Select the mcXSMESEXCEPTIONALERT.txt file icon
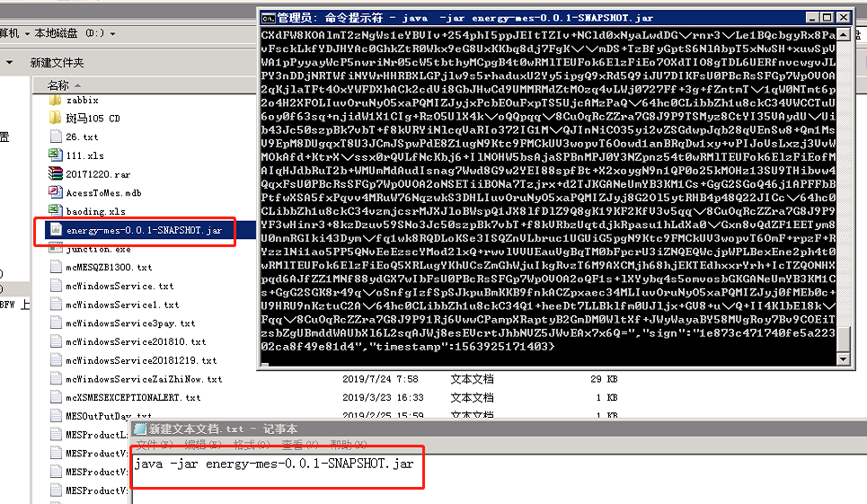 point(56,397)
